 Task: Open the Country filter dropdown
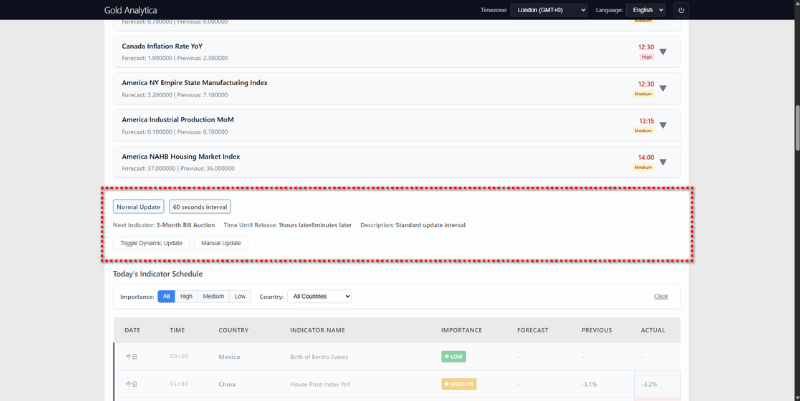(319, 296)
